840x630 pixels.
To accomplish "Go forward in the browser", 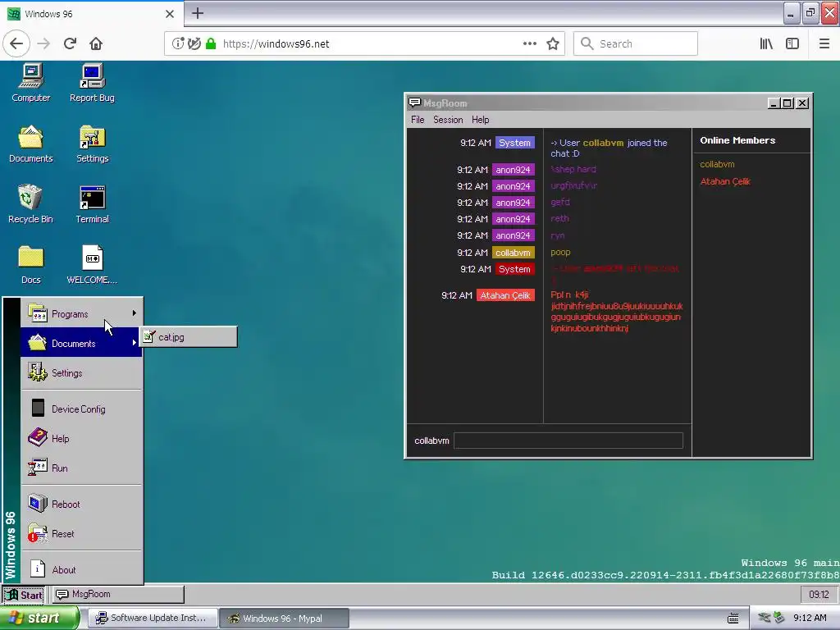I will (x=43, y=43).
